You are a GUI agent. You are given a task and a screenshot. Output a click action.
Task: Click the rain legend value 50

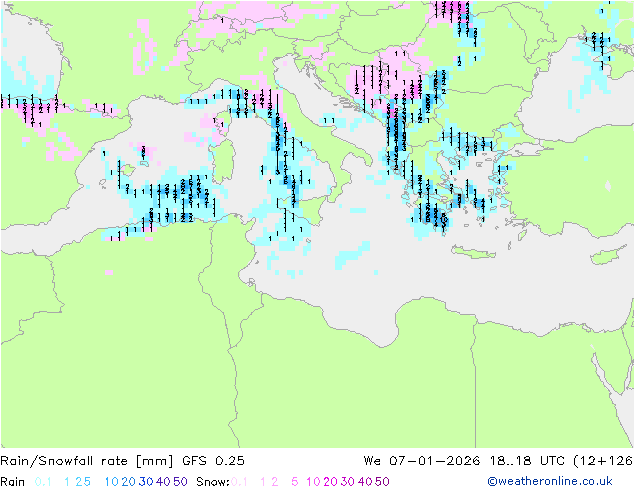point(180,482)
